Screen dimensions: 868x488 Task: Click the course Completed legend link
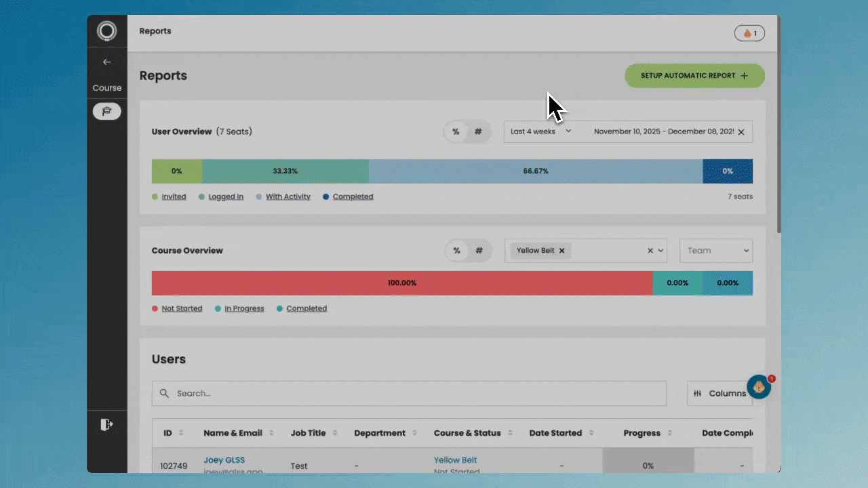coord(307,308)
